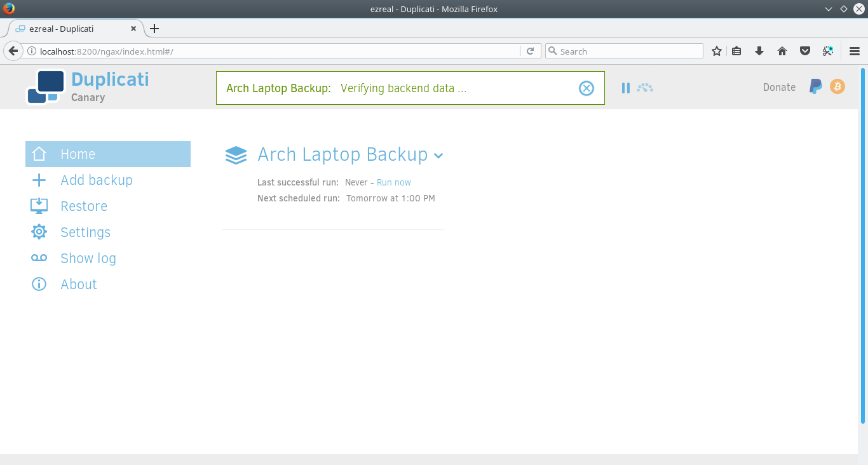868x465 pixels.
Task: Click the stacked layers backup icon
Action: pos(236,155)
